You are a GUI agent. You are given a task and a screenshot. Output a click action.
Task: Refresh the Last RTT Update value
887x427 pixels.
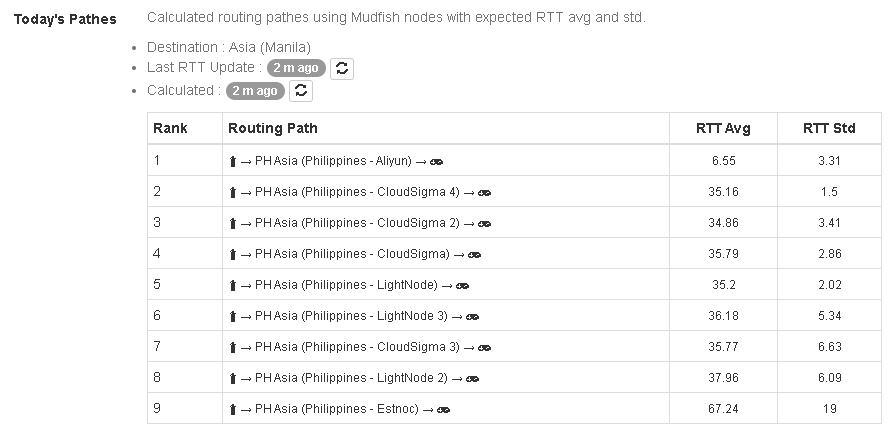tap(342, 68)
